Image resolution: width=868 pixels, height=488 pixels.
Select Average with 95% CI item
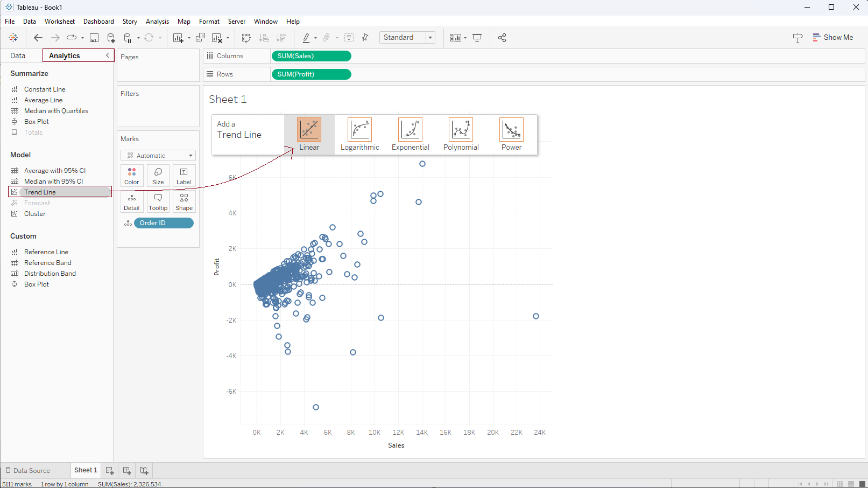pyautogui.click(x=55, y=171)
